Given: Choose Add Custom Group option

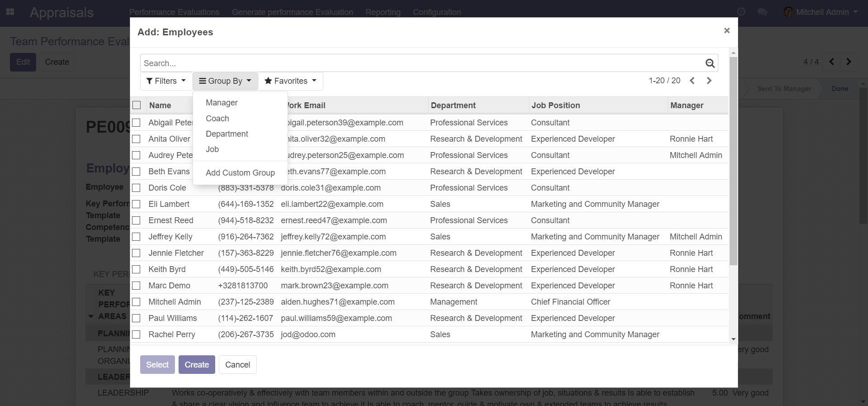Looking at the screenshot, I should [x=240, y=173].
